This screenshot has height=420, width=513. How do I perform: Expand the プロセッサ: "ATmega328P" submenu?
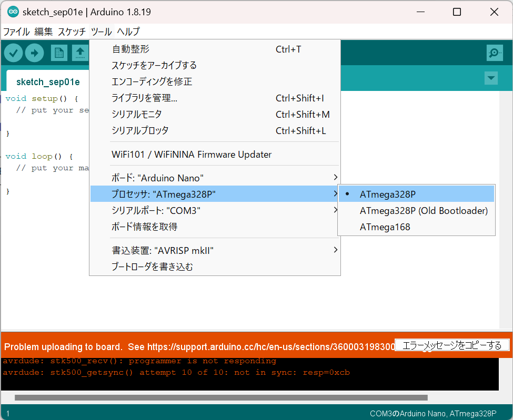coord(215,194)
